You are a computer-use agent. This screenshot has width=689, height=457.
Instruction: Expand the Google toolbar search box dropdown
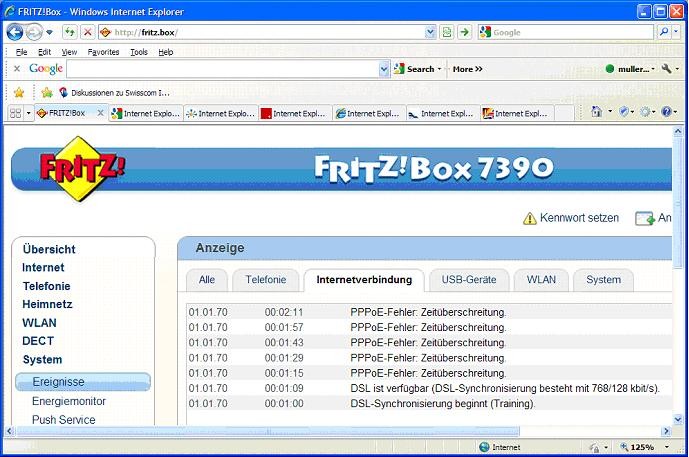[x=384, y=69]
